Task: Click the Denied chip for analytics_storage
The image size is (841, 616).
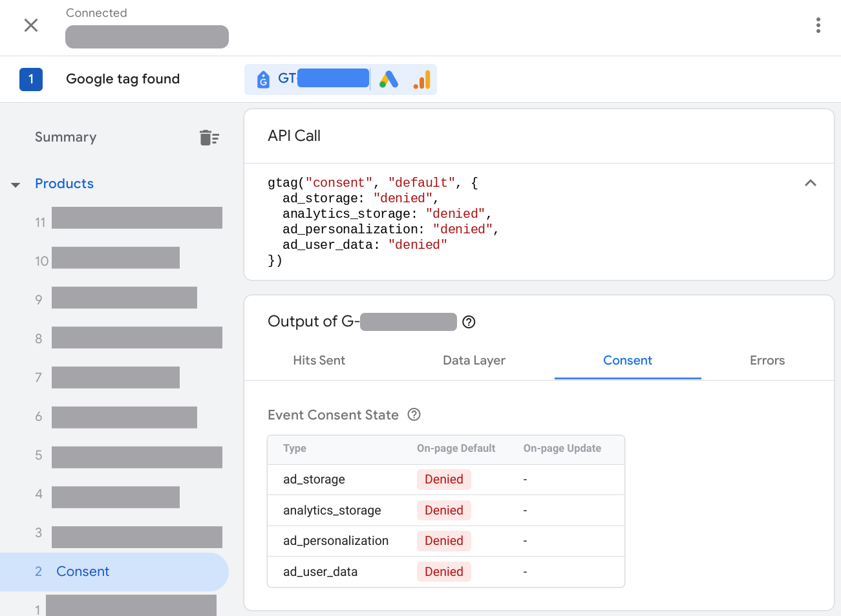Action: 443,510
